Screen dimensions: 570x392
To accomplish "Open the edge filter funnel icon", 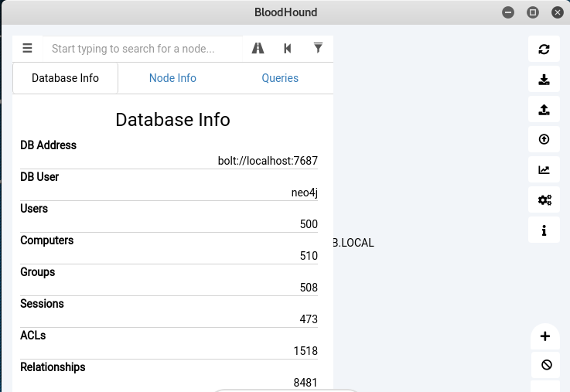I will [318, 48].
